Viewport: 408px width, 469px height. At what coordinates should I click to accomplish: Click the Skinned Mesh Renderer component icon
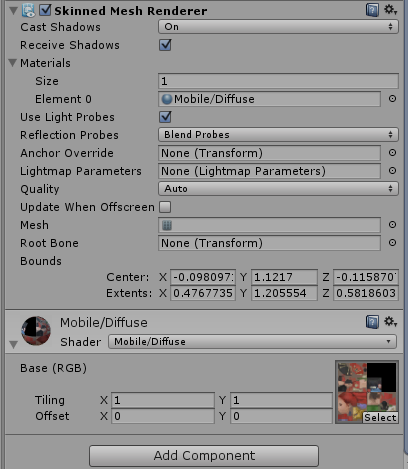click(28, 10)
